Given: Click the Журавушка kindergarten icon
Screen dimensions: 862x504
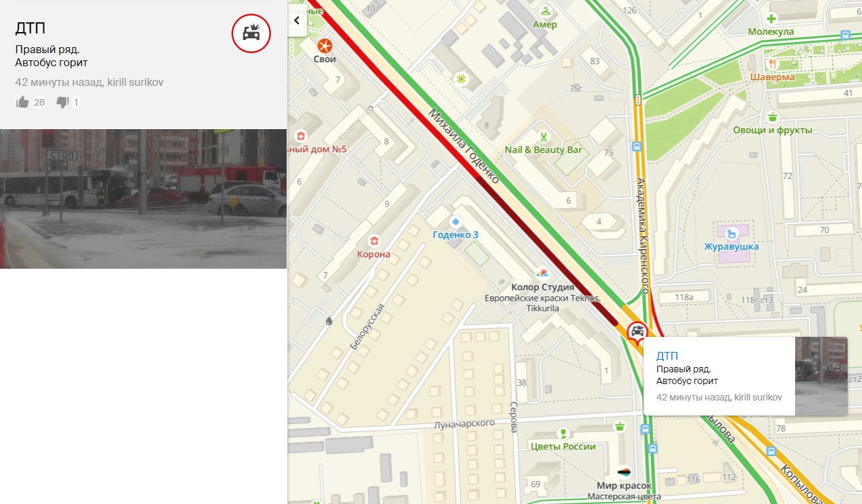Looking at the screenshot, I should (x=731, y=233).
